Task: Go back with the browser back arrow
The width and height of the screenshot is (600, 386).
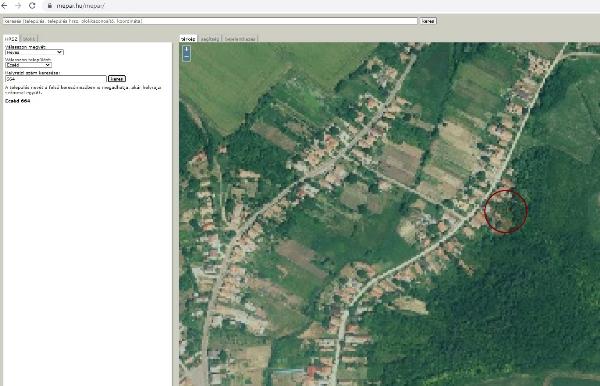Action: coord(4,6)
